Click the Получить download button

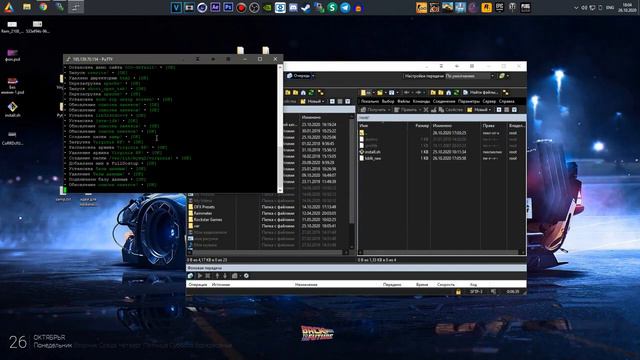click(373, 110)
